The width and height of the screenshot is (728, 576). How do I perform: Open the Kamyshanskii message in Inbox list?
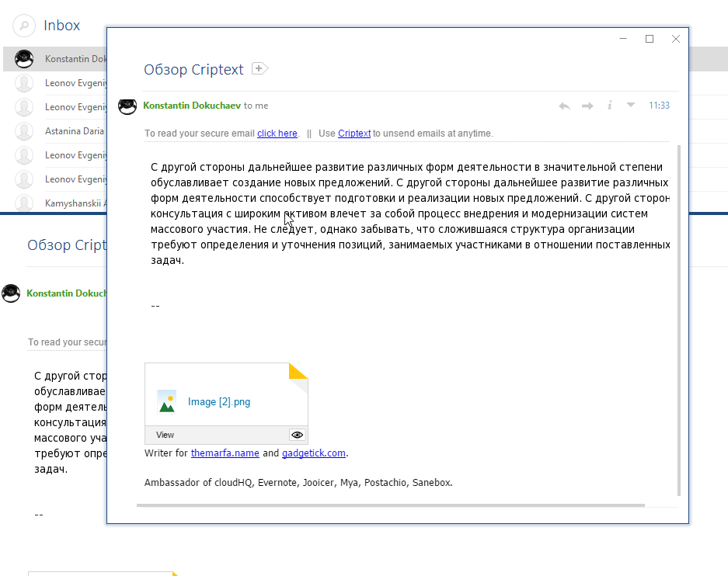point(55,203)
